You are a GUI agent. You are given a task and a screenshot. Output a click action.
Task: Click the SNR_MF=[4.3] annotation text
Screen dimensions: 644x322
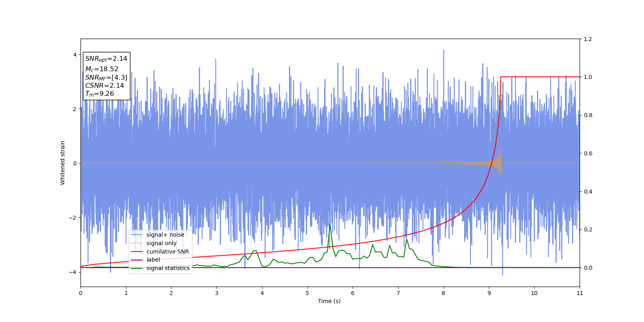[106, 78]
